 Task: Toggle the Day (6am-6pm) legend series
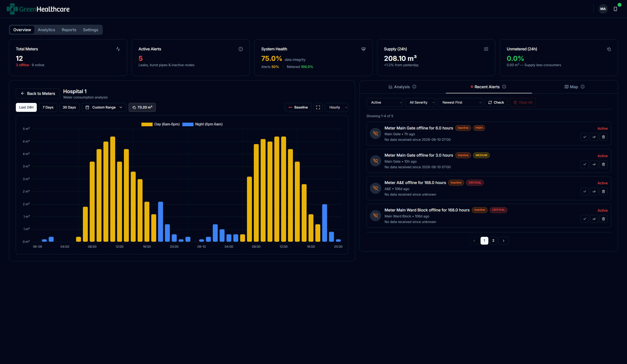(x=160, y=124)
